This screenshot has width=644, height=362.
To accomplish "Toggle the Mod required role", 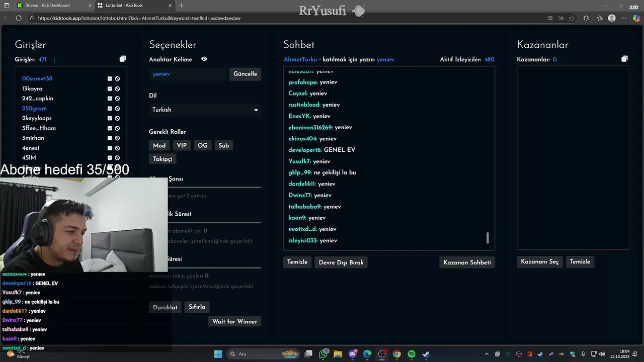I will pos(159,145).
